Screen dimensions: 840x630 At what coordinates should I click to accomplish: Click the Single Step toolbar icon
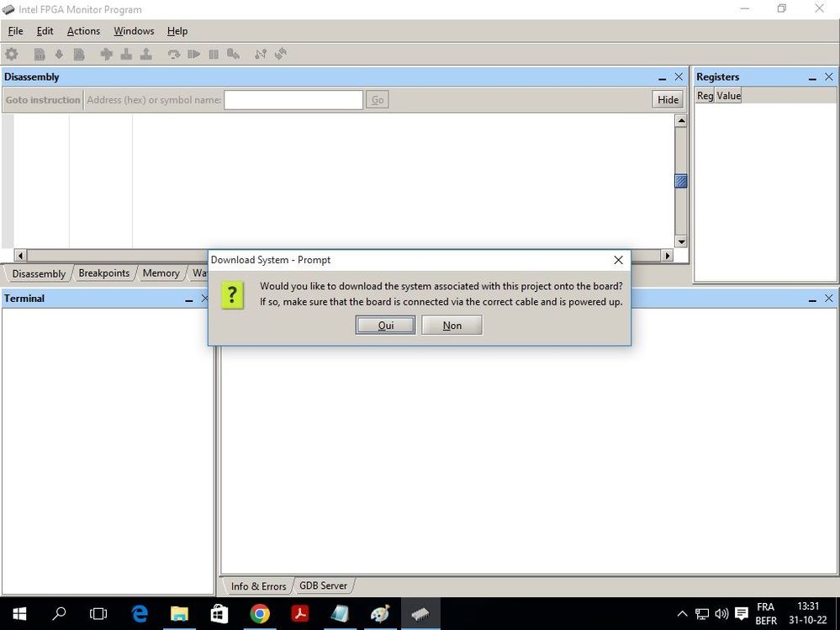(106, 54)
